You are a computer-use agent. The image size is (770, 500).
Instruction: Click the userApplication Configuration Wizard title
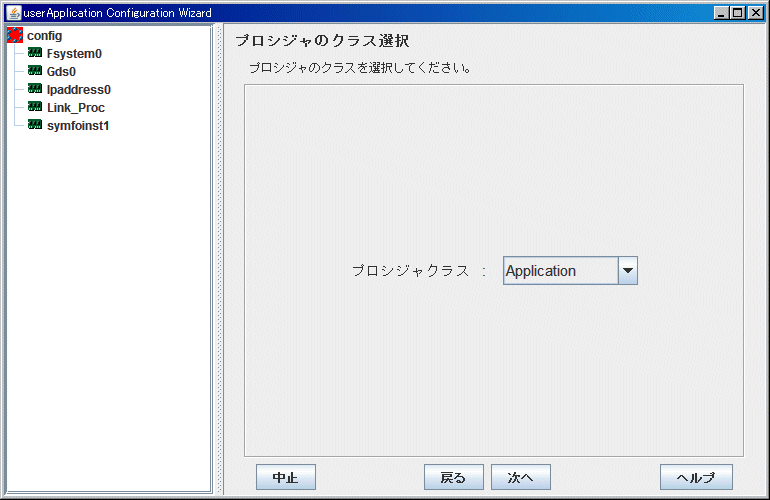[118, 13]
